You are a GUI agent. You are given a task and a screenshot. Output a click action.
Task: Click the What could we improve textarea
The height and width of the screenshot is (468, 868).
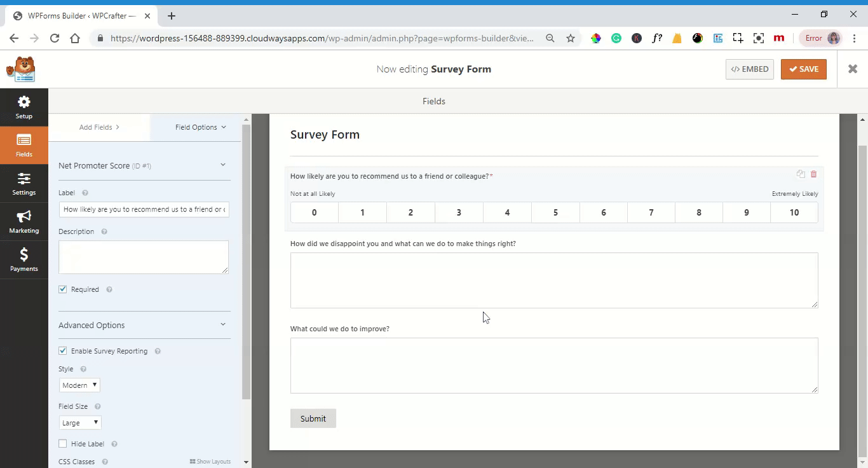click(x=554, y=366)
